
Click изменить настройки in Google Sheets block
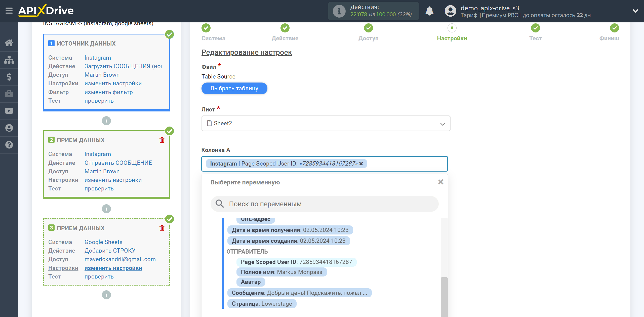coord(113,268)
